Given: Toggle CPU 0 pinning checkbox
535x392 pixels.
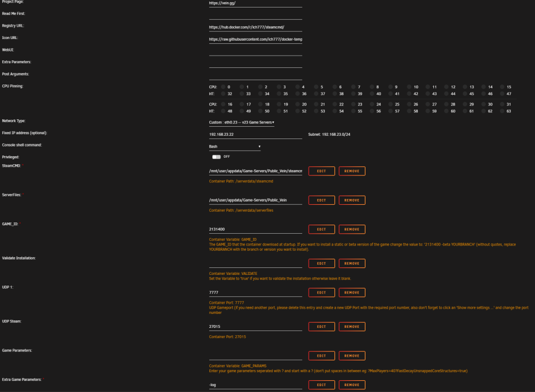Looking at the screenshot, I should [223, 87].
